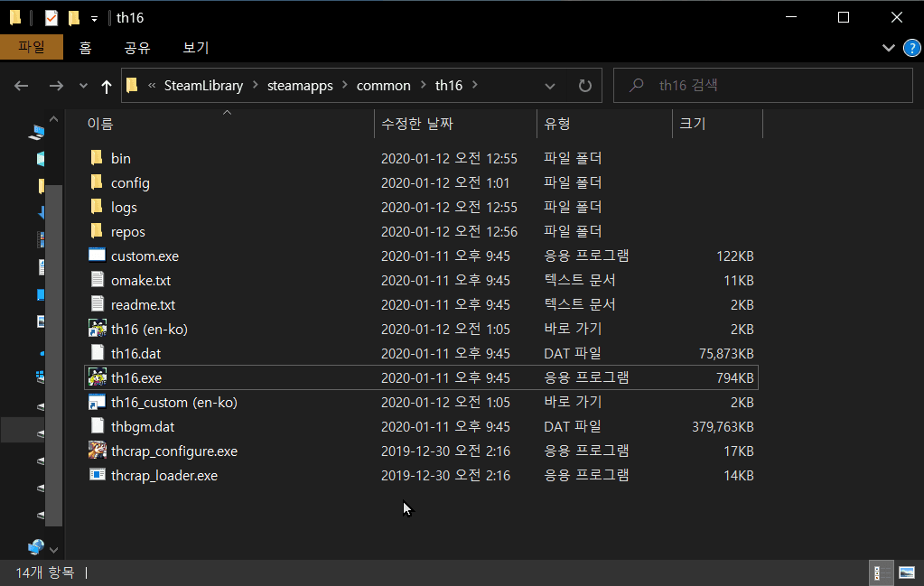The height and width of the screenshot is (586, 924).
Task: Show hidden breadcrumb path double chevron
Action: pos(152,86)
